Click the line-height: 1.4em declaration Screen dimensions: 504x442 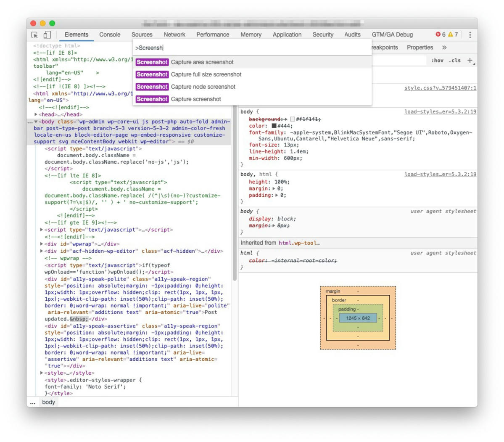pos(278,151)
